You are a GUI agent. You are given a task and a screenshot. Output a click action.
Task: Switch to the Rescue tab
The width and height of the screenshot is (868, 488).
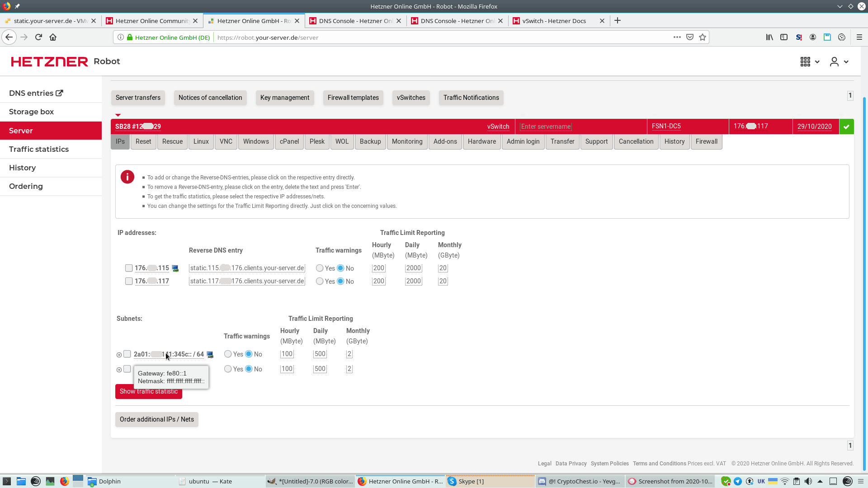pyautogui.click(x=172, y=141)
